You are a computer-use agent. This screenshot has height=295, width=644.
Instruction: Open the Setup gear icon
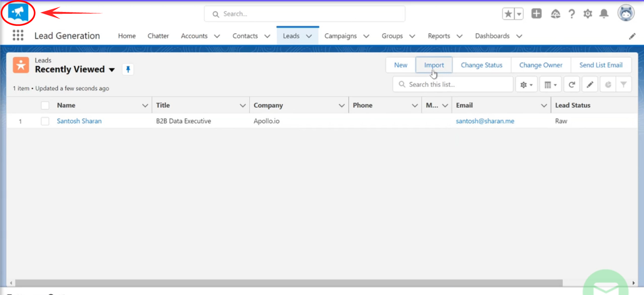(x=588, y=14)
